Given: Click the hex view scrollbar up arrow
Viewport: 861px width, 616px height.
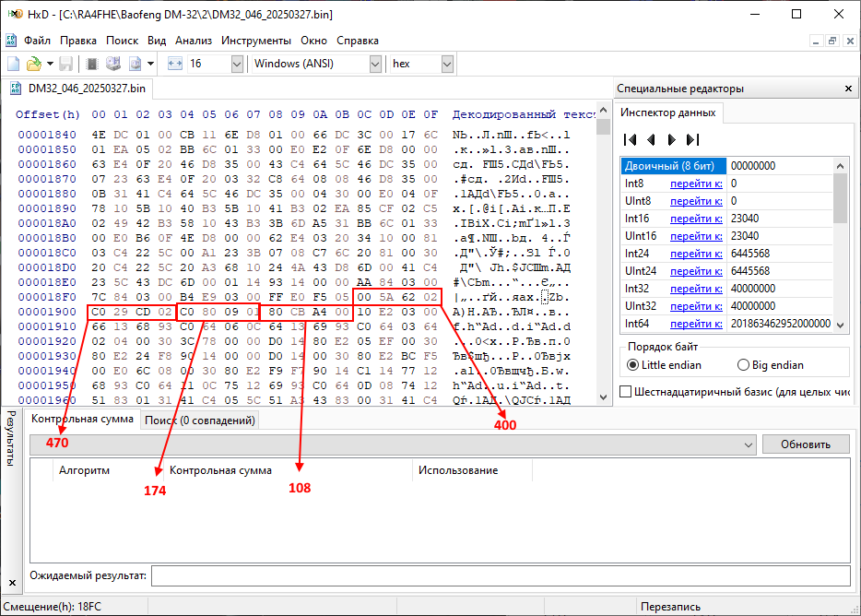Looking at the screenshot, I should click(x=604, y=110).
